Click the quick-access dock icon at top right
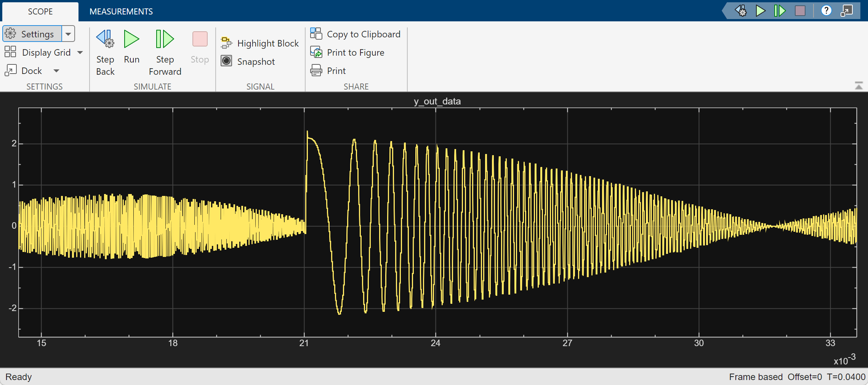868x385 pixels. pyautogui.click(x=846, y=11)
